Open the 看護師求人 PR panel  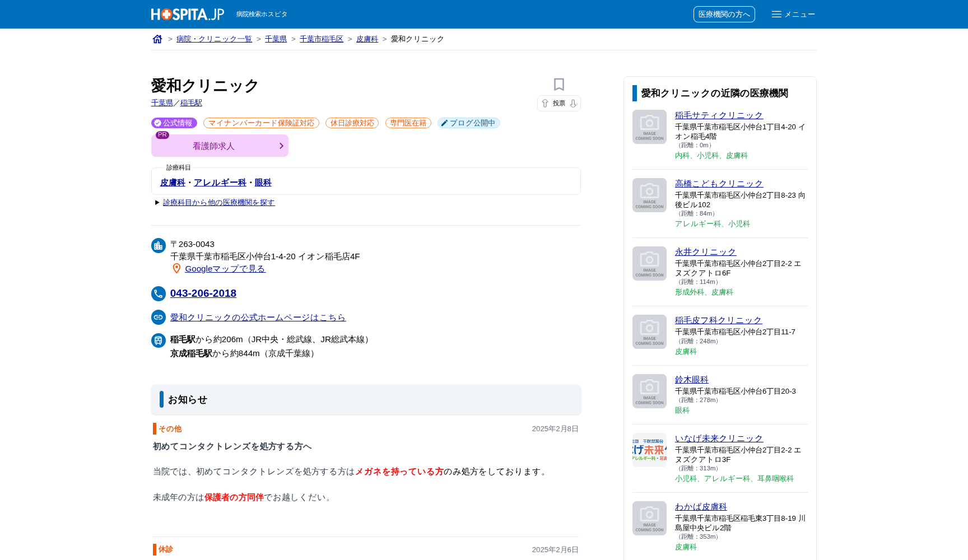219,146
